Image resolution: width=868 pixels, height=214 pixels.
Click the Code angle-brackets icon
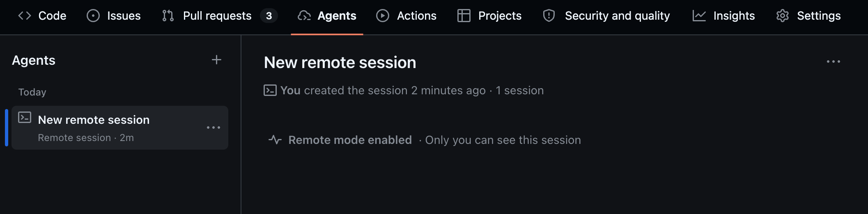[25, 16]
